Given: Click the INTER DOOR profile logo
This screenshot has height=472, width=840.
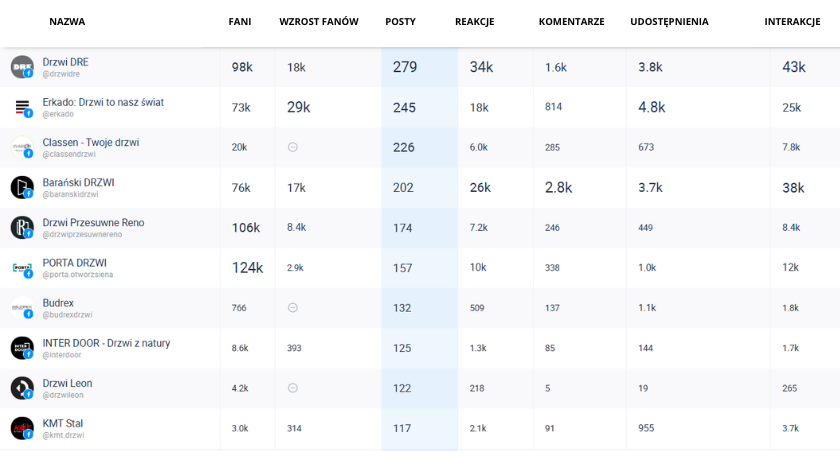Looking at the screenshot, I should click(22, 348).
